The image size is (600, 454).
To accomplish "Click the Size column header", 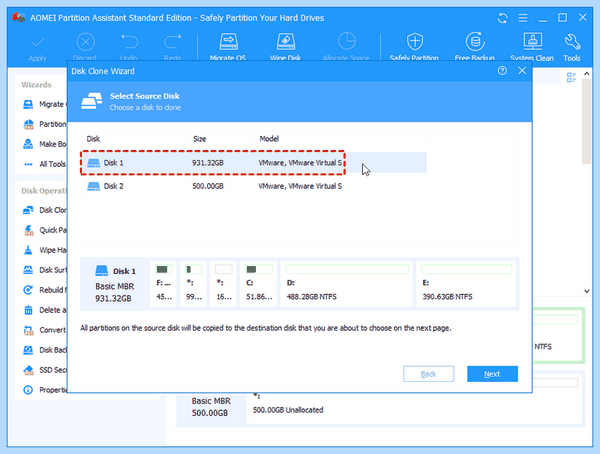I will coord(199,139).
